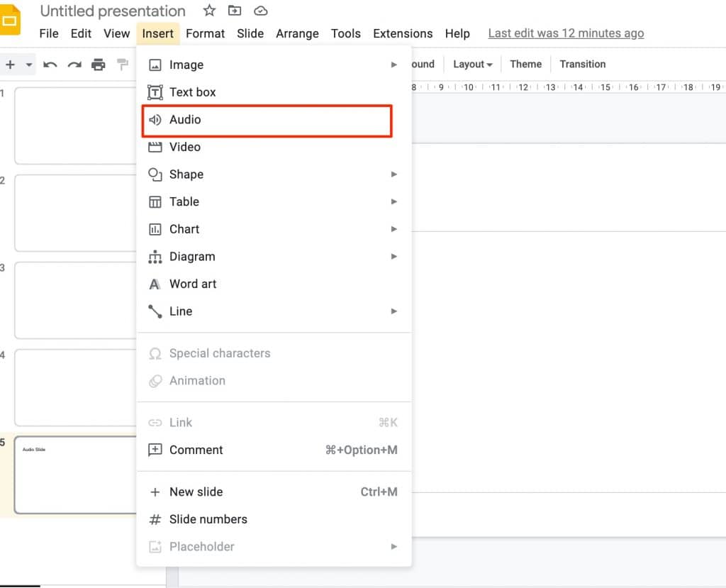Click the Transition button

coord(583,65)
